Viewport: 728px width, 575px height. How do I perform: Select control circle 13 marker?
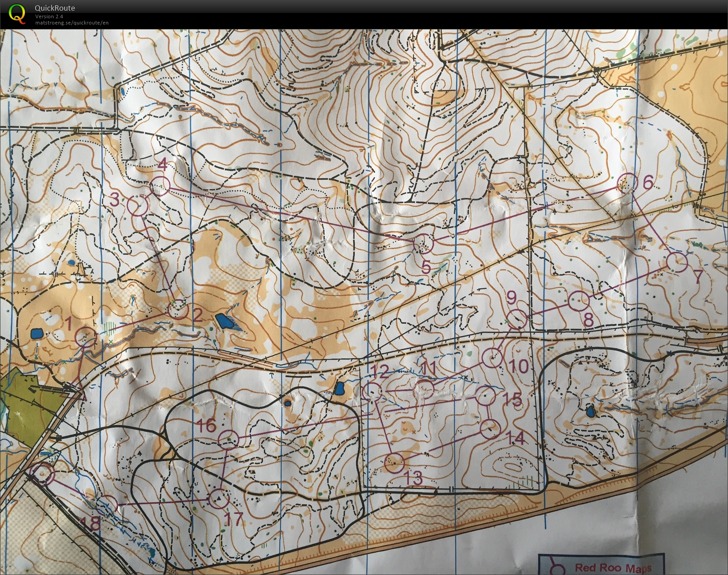tap(394, 463)
